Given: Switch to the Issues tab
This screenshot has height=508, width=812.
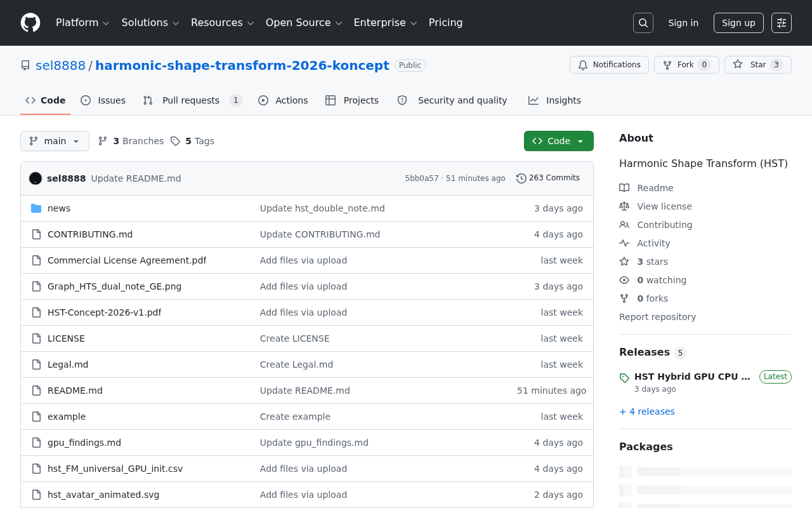Looking at the screenshot, I should [x=103, y=100].
